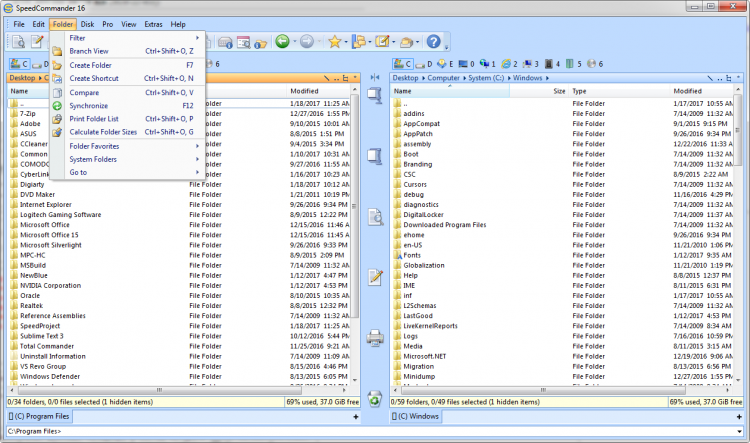Choose Create Shortcut menu item
750x443 pixels.
point(128,78)
